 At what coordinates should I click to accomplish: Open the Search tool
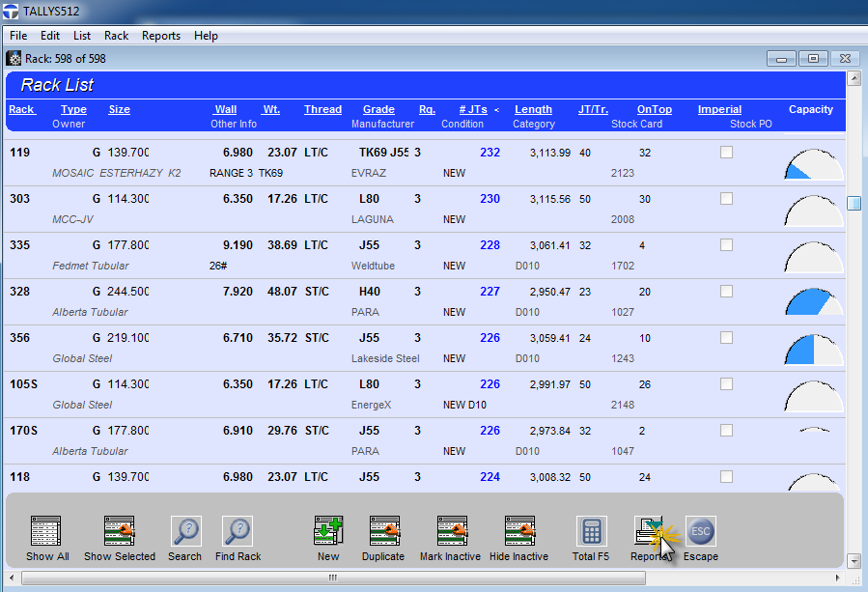pos(185,531)
